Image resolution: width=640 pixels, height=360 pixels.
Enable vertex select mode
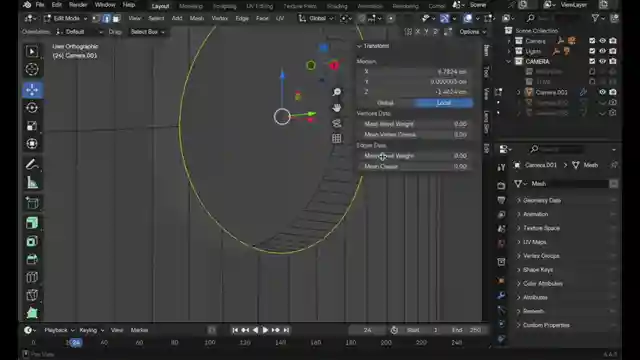point(96,18)
